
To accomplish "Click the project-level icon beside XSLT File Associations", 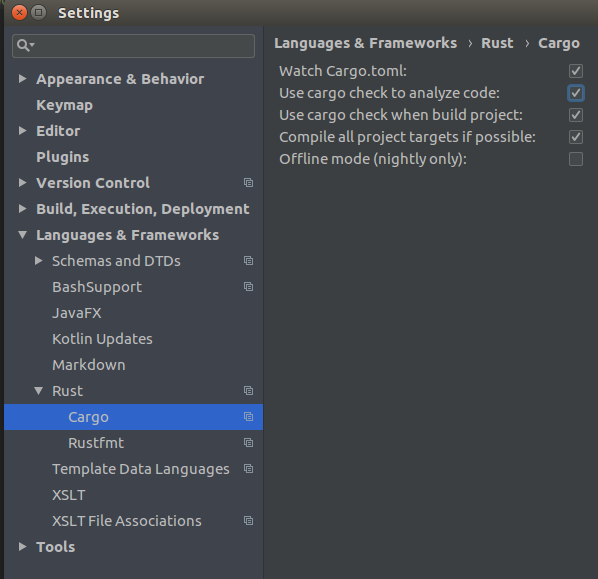I will [248, 521].
